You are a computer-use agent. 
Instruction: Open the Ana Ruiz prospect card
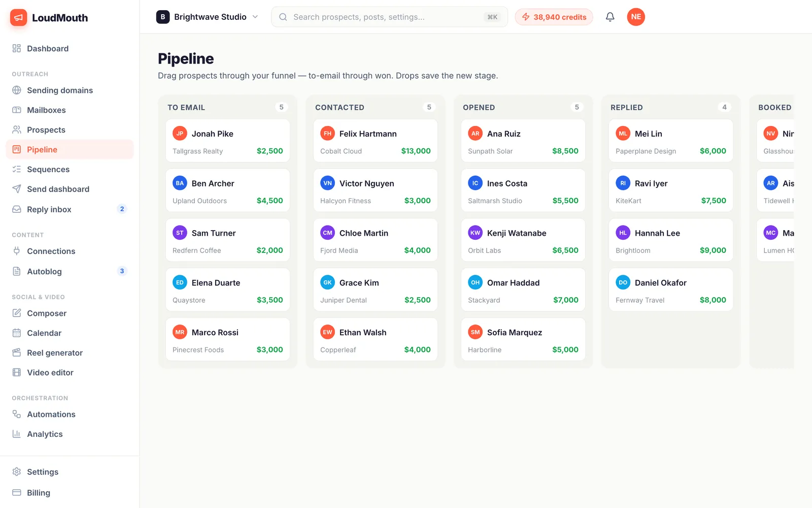click(x=523, y=141)
